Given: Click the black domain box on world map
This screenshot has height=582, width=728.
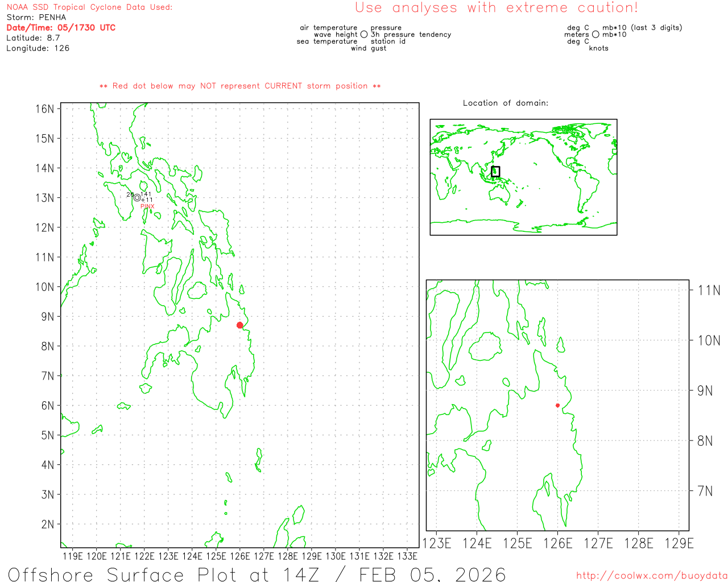Looking at the screenshot, I should (495, 172).
